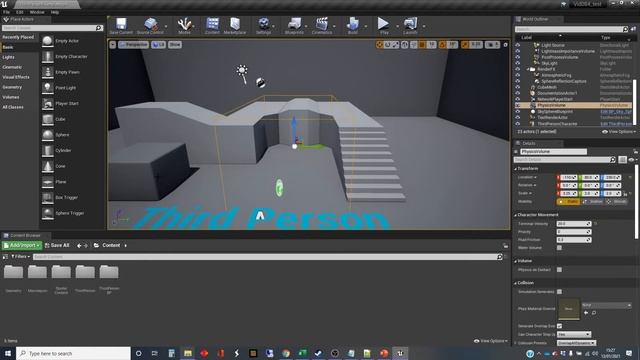Select the Lights category in Place Actors
Viewport: 640px width, 360px height.
(x=9, y=57)
